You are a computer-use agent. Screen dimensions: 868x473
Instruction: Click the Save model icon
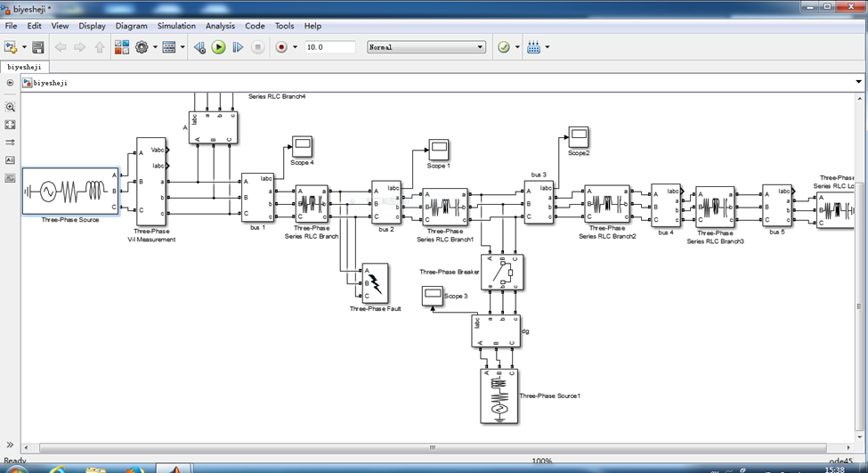pyautogui.click(x=38, y=47)
